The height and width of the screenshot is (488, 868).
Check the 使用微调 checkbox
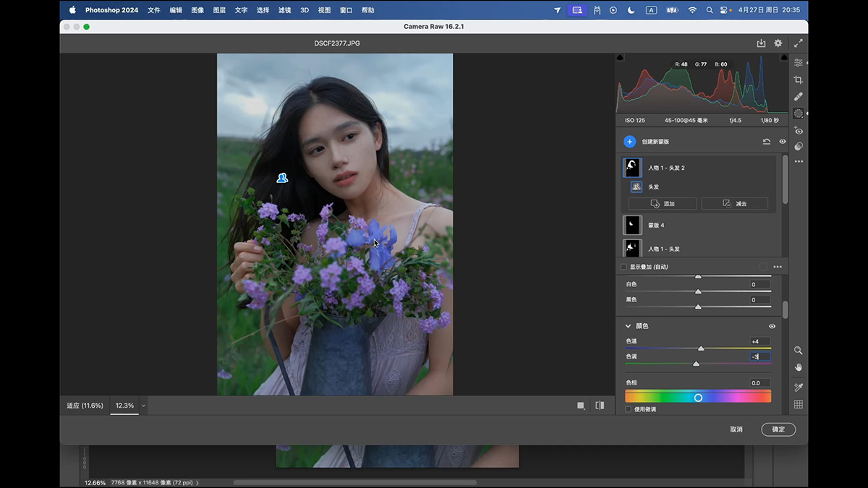click(628, 409)
